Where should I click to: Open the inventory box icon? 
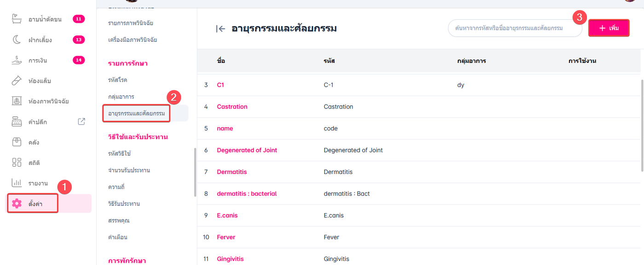coord(17,142)
